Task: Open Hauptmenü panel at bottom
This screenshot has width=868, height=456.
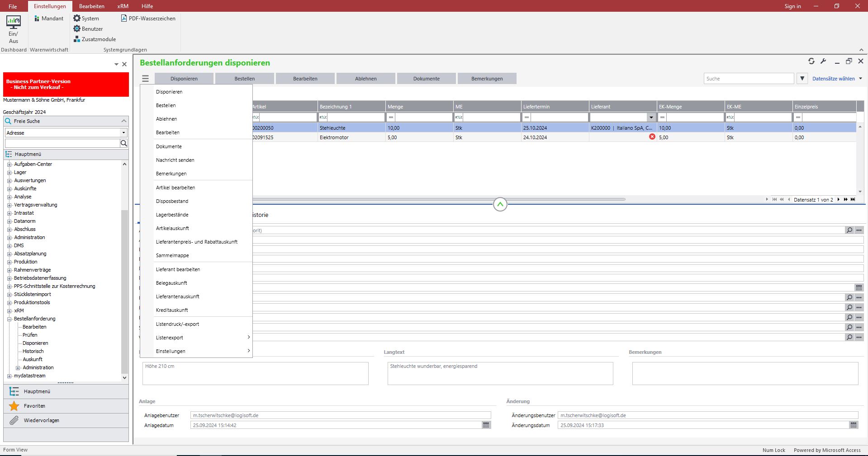Action: click(x=66, y=391)
